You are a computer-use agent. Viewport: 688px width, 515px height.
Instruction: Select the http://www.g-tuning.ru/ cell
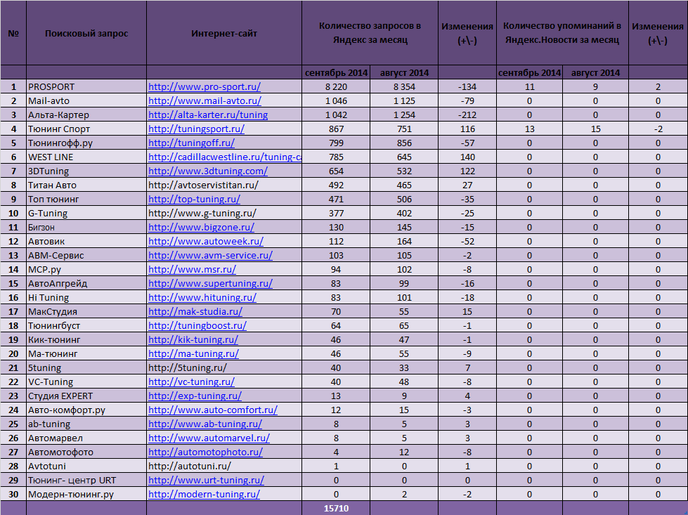coord(224,213)
